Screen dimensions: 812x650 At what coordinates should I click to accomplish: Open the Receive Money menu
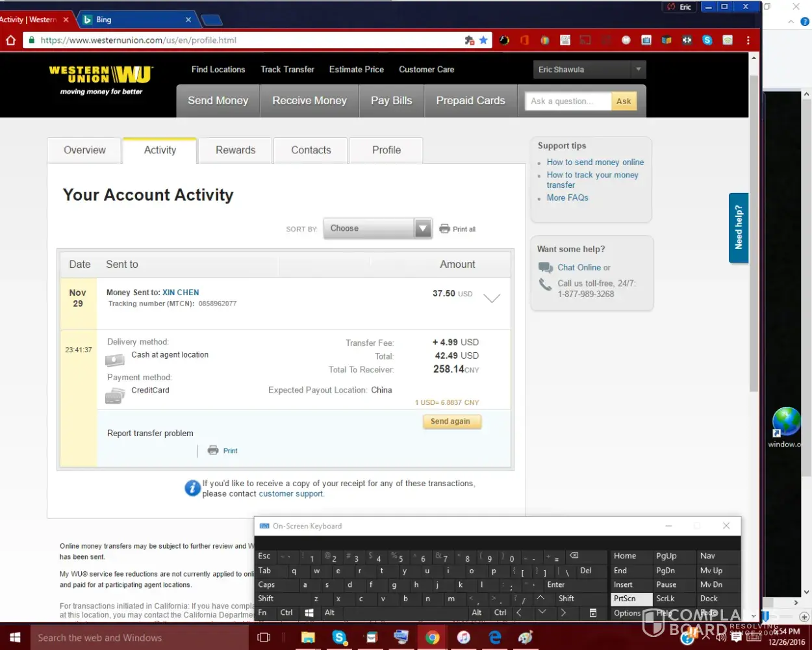point(309,101)
